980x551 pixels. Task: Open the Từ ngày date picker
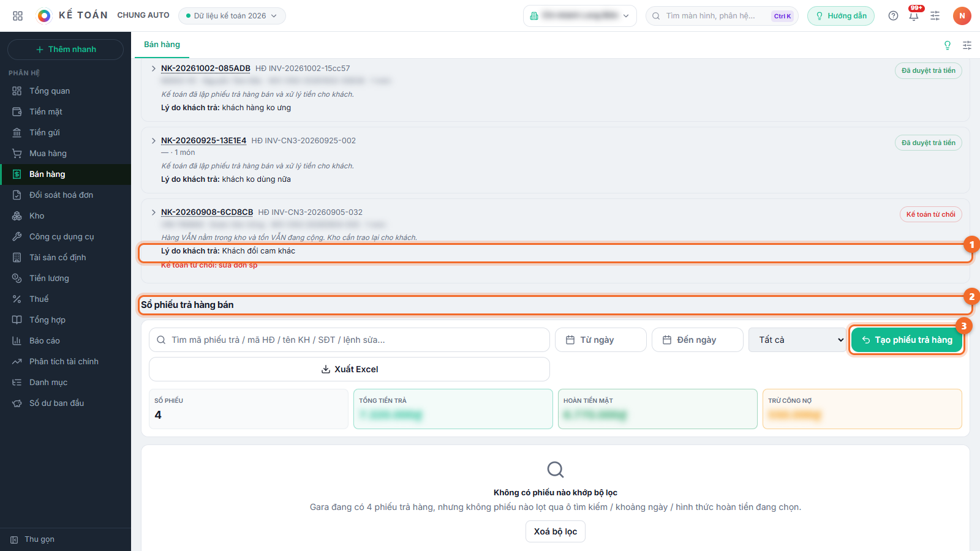[601, 340]
